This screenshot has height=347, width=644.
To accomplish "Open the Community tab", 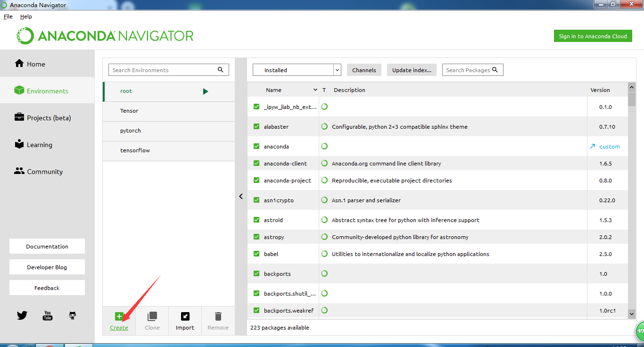I will point(47,171).
